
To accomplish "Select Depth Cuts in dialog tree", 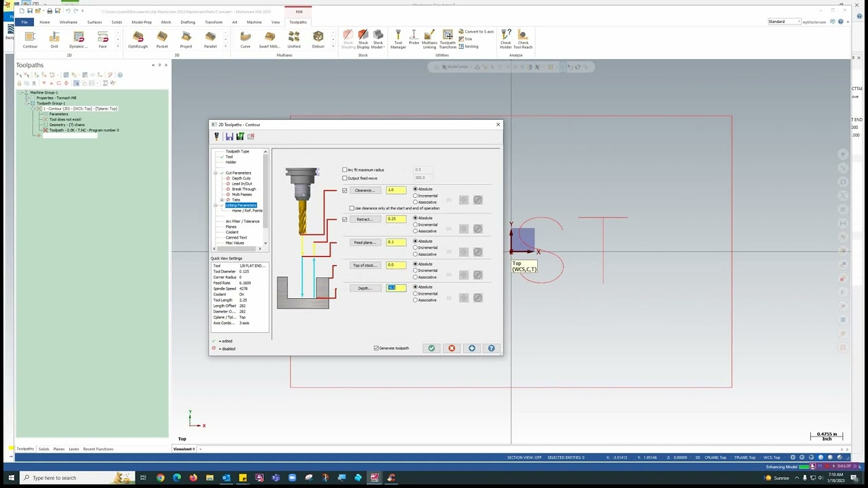I will [x=241, y=178].
